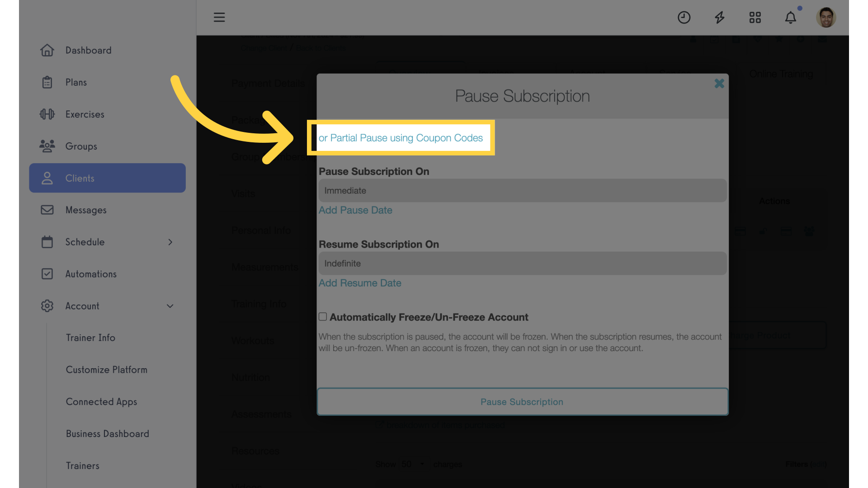Click Add Pause Date link
Viewport: 868px width, 488px height.
[355, 210]
